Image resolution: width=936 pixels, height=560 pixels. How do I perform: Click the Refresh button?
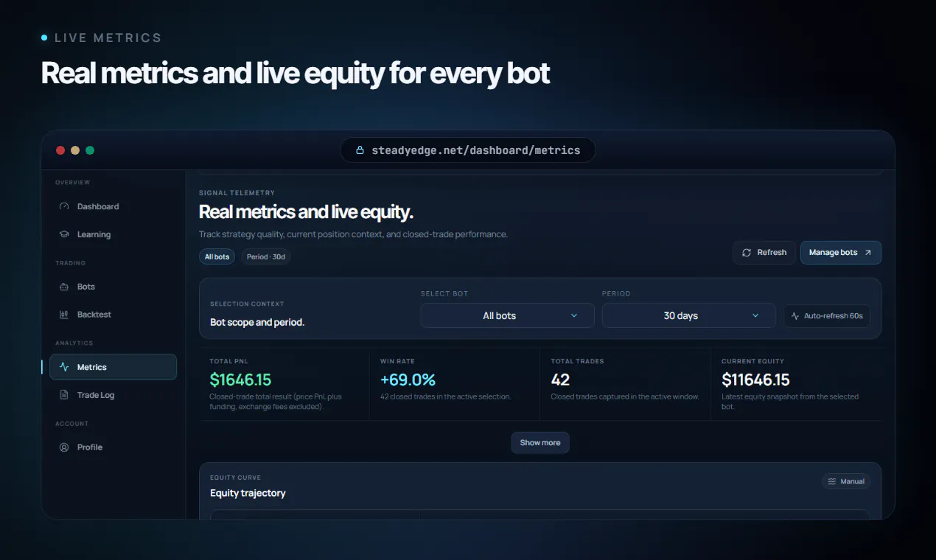[764, 253]
